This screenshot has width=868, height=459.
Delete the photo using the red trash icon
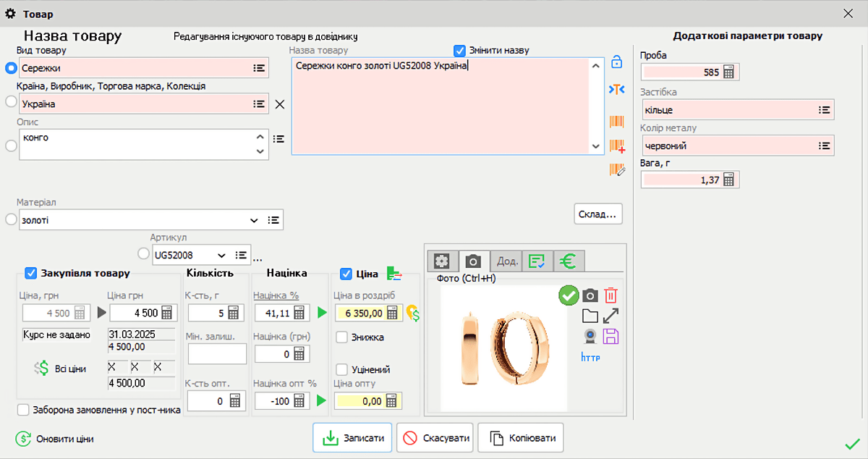610,295
